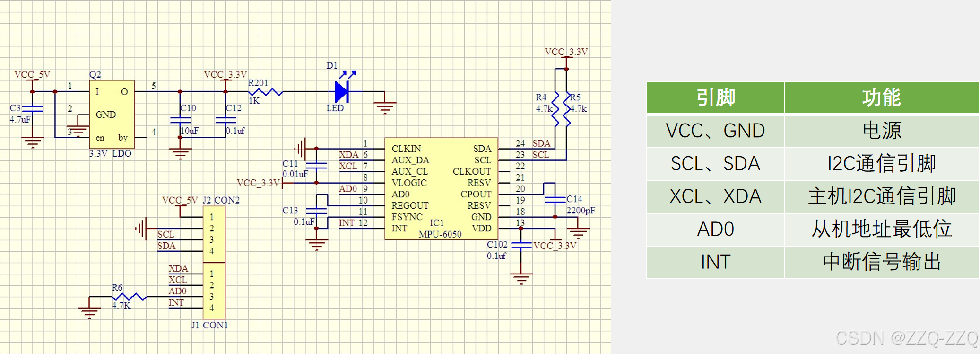Select the Q2 3.3V LDO regulator block
This screenshot has width=980, height=354.
112,114
